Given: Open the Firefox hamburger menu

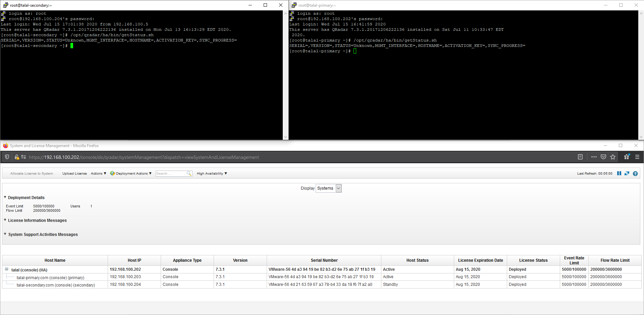Looking at the screenshot, I should (x=637, y=157).
